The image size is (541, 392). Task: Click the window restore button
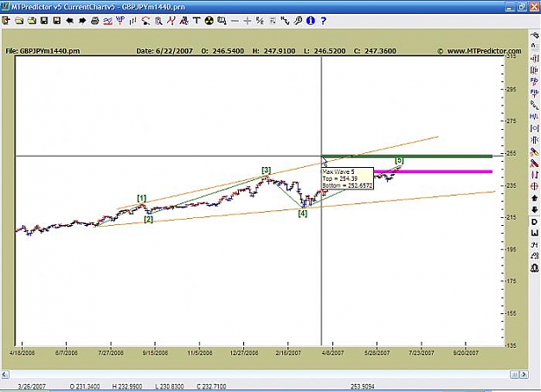point(522,7)
